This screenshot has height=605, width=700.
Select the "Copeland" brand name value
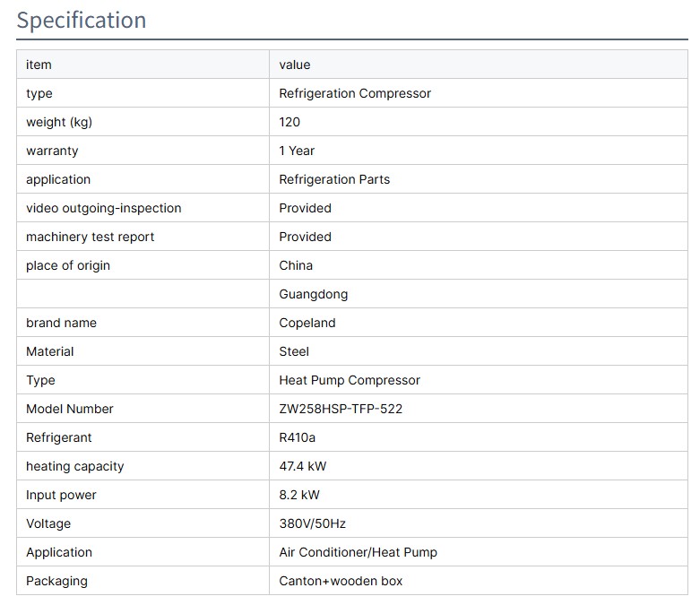tap(309, 323)
